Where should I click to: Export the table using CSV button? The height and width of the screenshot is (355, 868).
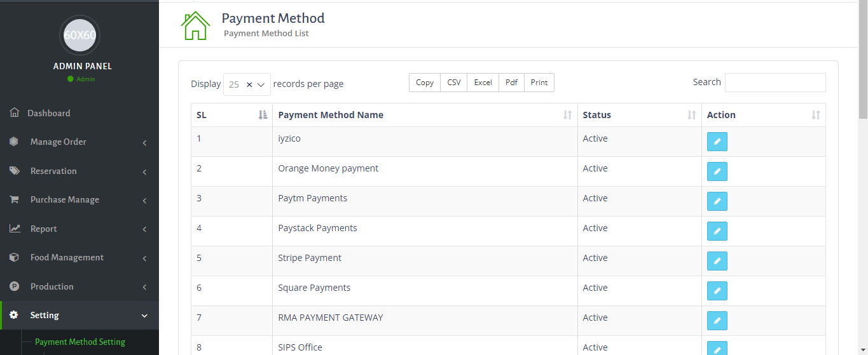[453, 83]
